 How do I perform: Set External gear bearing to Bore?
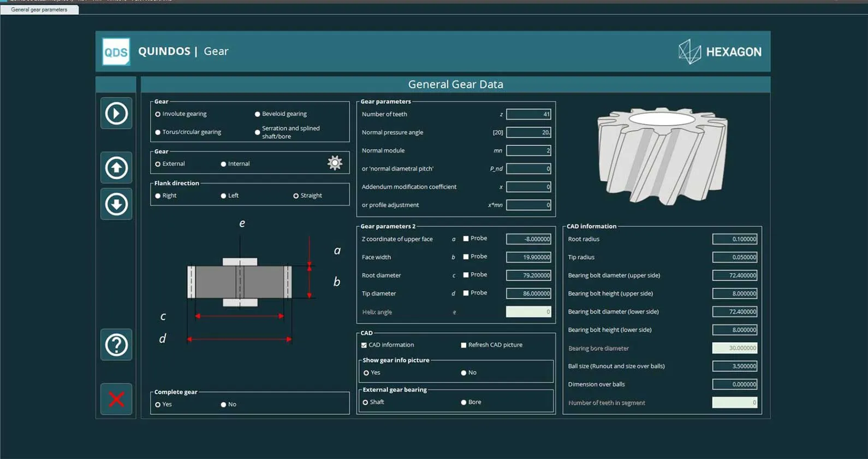[x=463, y=402]
